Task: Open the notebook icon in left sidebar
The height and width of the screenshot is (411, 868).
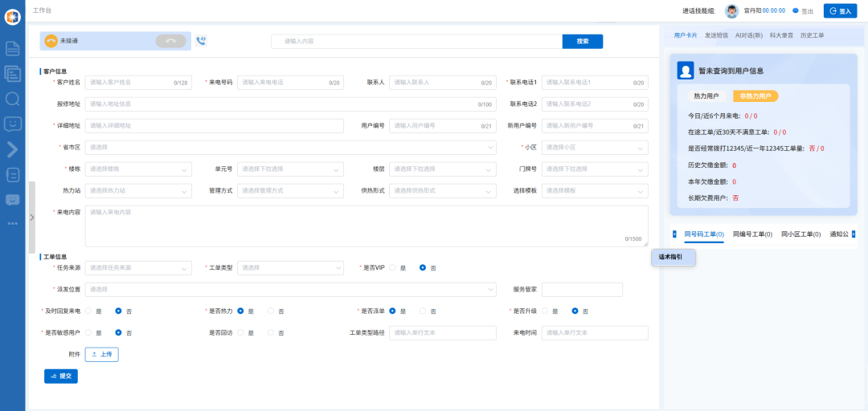Action: 12,174
